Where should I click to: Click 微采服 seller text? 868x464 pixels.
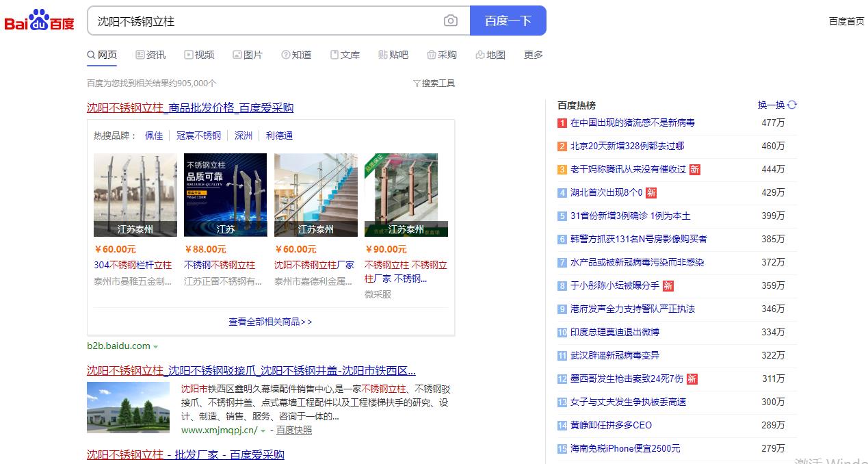378,294
